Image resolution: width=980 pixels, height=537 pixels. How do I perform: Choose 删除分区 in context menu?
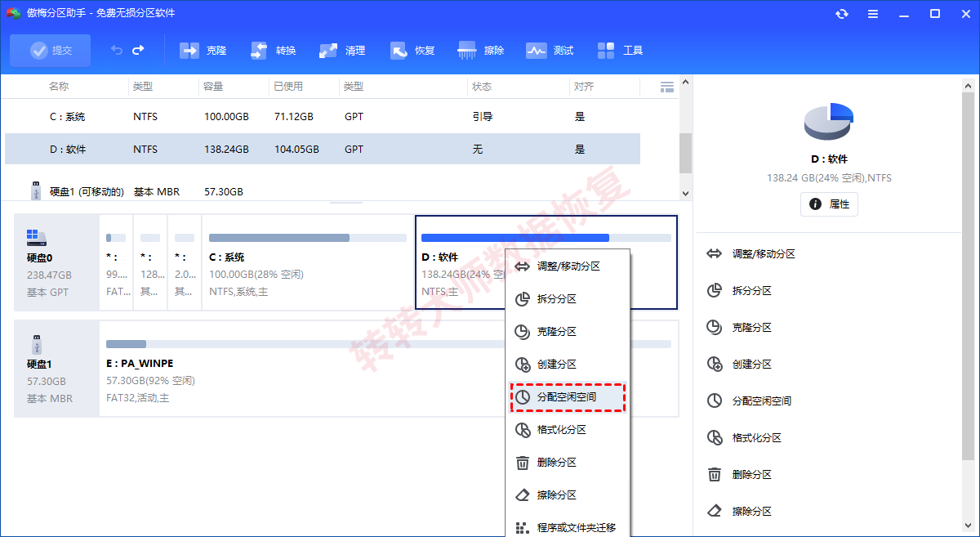pyautogui.click(x=568, y=463)
